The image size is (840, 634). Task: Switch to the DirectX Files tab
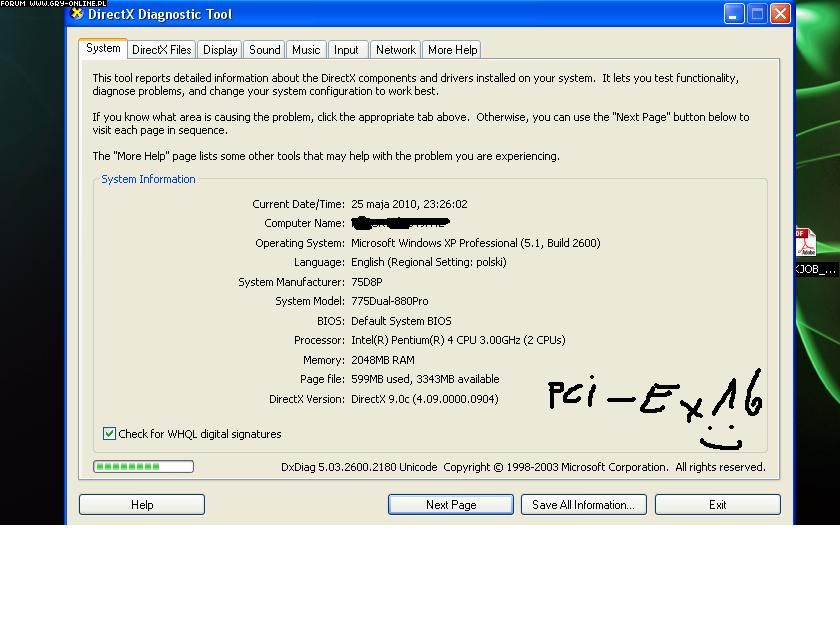[161, 50]
